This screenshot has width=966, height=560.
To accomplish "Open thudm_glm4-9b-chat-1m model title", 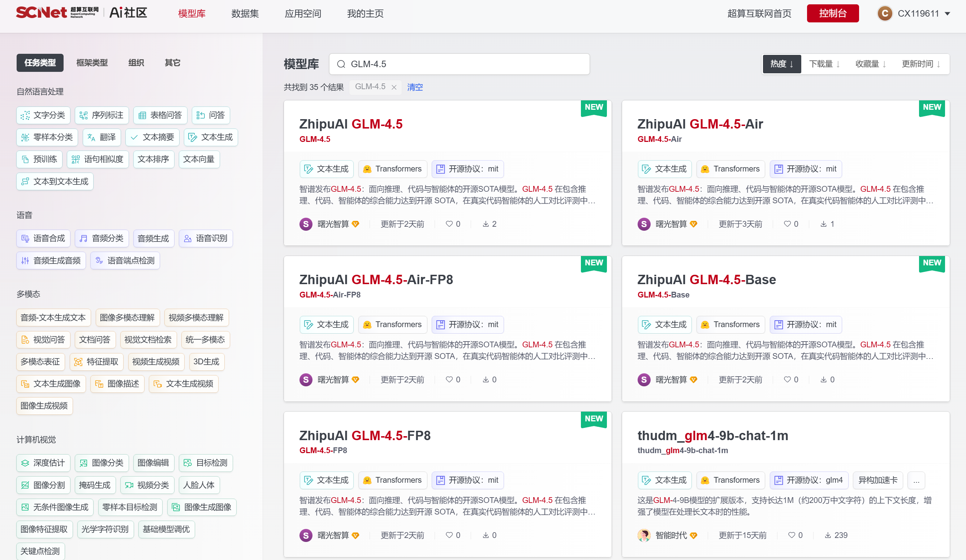I will 713,435.
